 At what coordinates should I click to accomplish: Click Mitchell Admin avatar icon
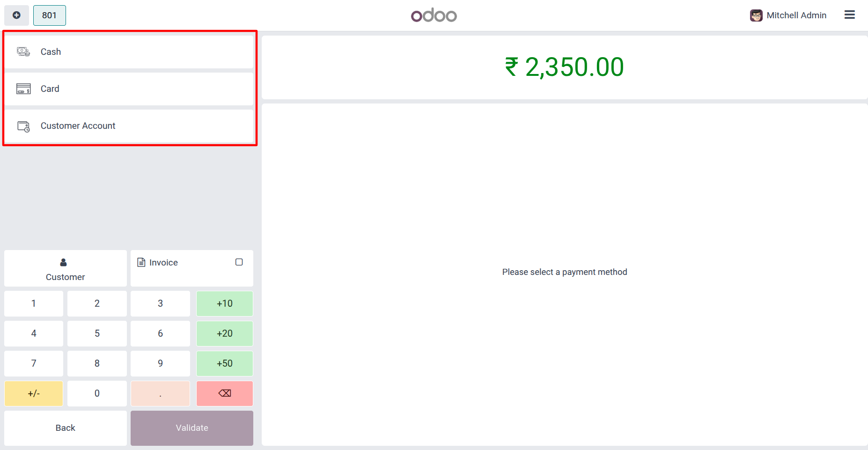pyautogui.click(x=756, y=15)
